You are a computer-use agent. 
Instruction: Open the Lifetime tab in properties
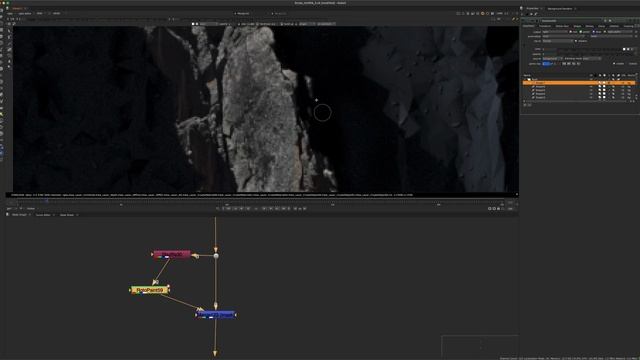(x=614, y=26)
